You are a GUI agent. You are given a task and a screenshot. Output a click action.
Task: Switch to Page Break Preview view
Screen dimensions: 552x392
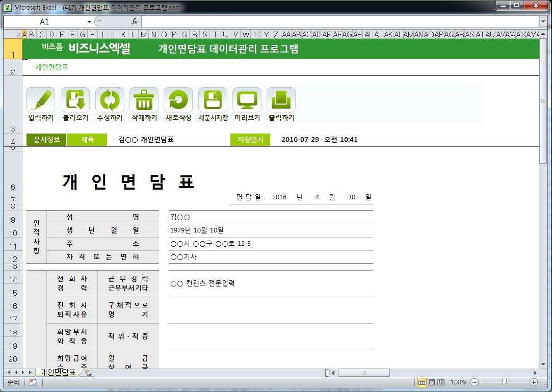point(441,382)
